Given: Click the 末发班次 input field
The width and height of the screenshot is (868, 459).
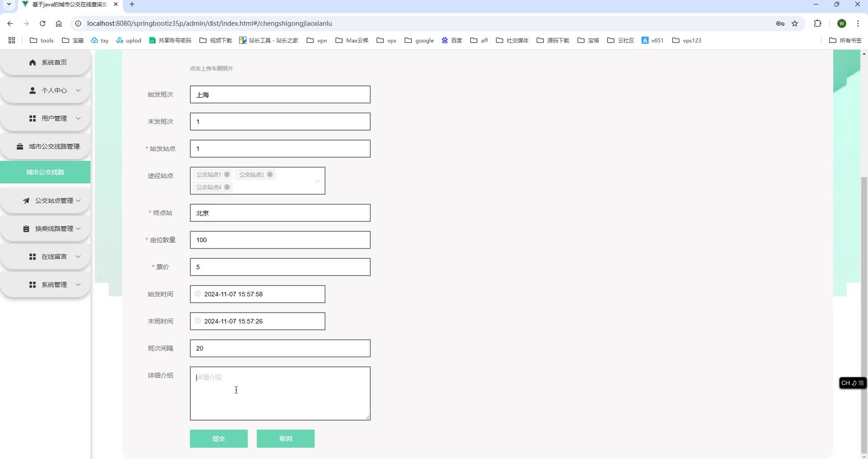Looking at the screenshot, I should (280, 122).
